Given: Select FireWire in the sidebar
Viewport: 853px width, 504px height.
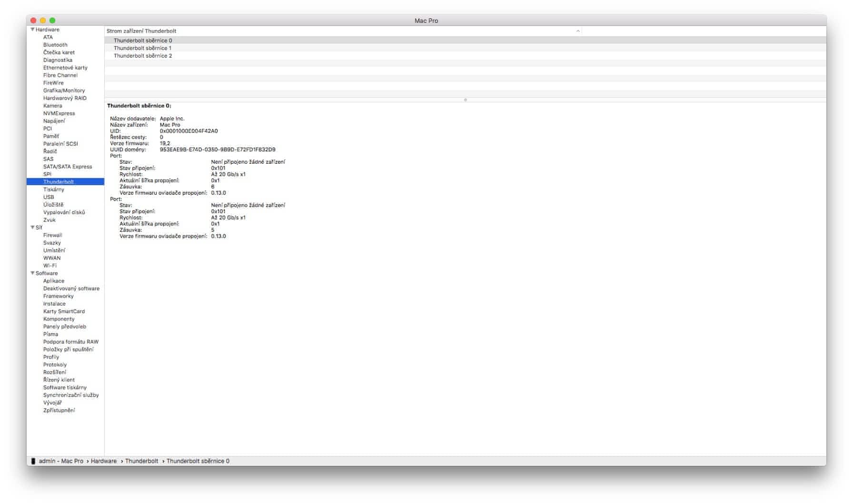Looking at the screenshot, I should (x=53, y=83).
